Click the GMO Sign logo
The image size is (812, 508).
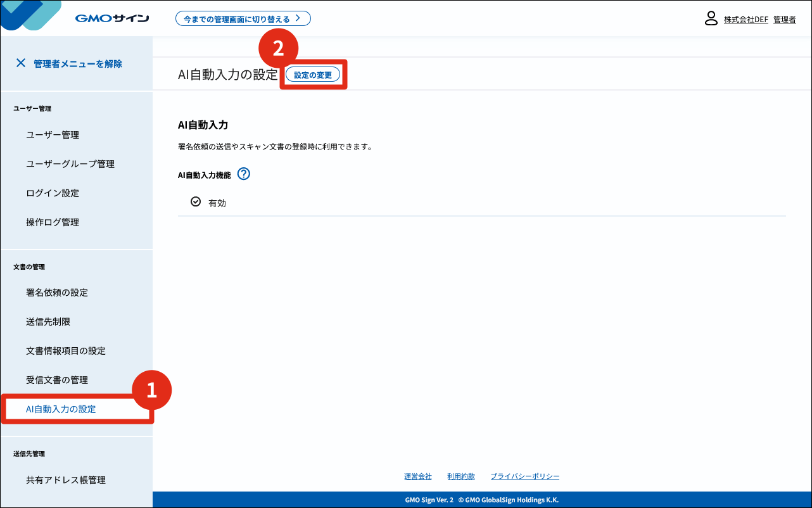(111, 18)
